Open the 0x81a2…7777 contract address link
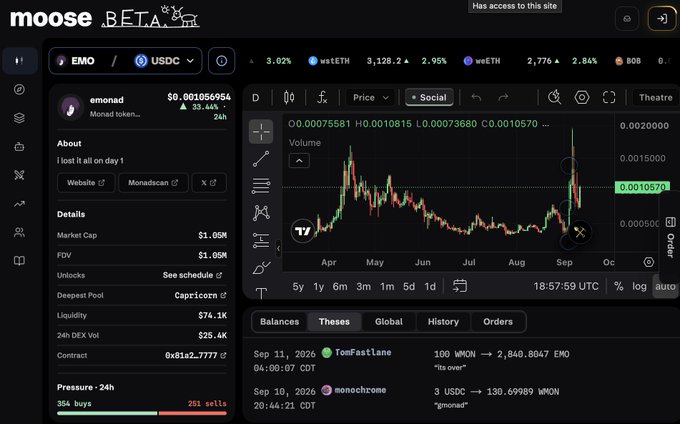 (x=196, y=356)
